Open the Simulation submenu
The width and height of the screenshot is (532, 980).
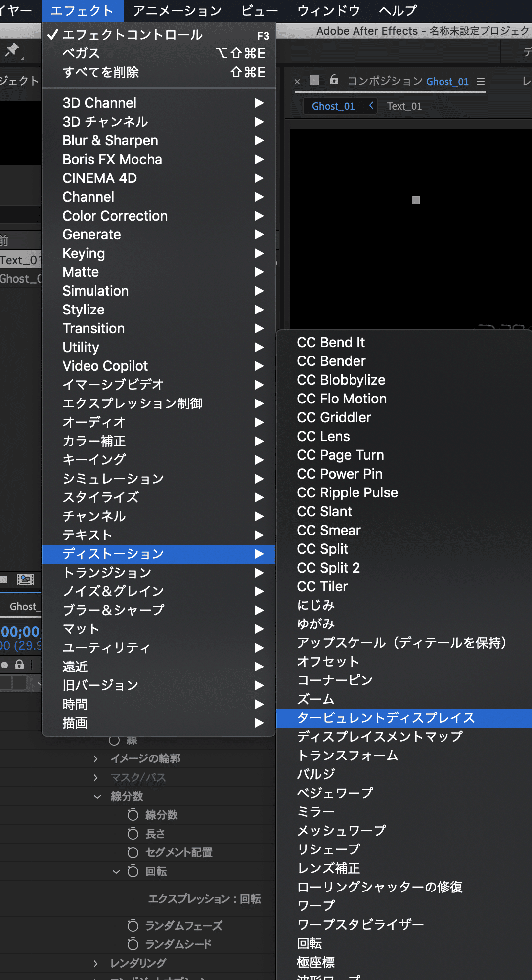158,291
